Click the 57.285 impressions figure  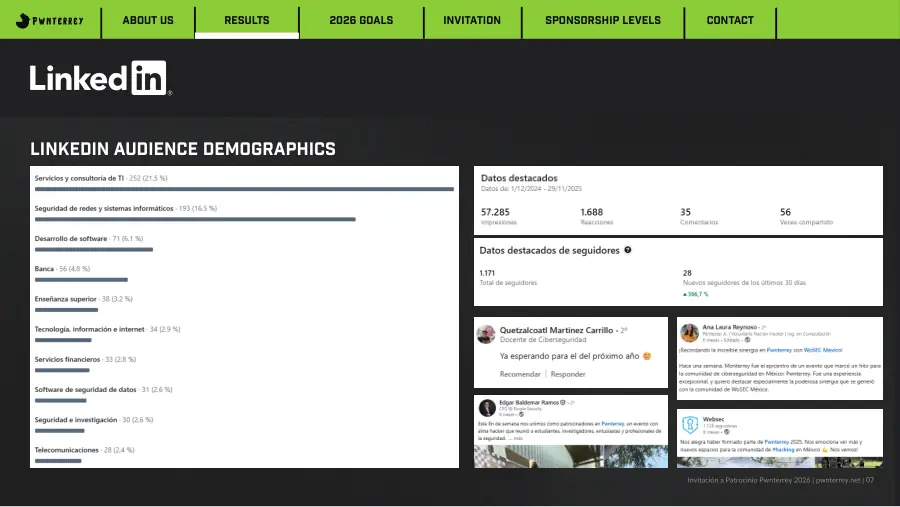(x=495, y=212)
